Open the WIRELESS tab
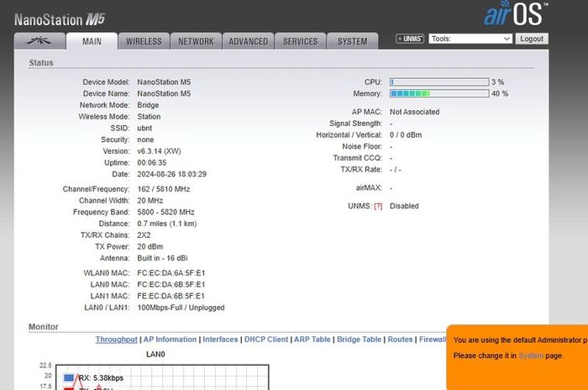Screen dimensions: 588x390 click(144, 41)
